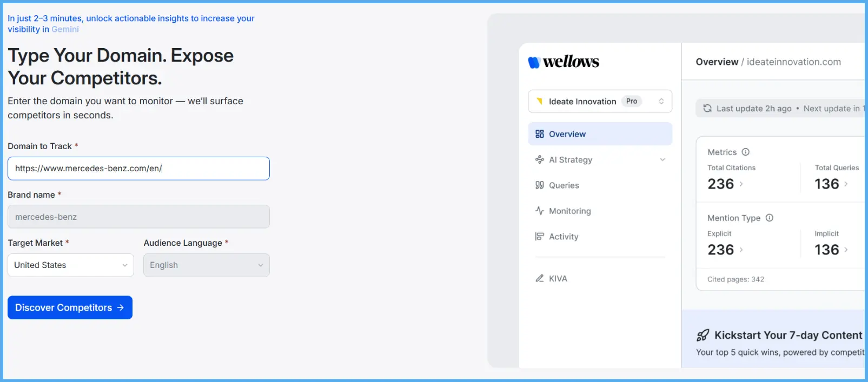The width and height of the screenshot is (868, 382).
Task: Click the 'Kickstart Your 7-day Content' heading
Action: pyautogui.click(x=788, y=336)
